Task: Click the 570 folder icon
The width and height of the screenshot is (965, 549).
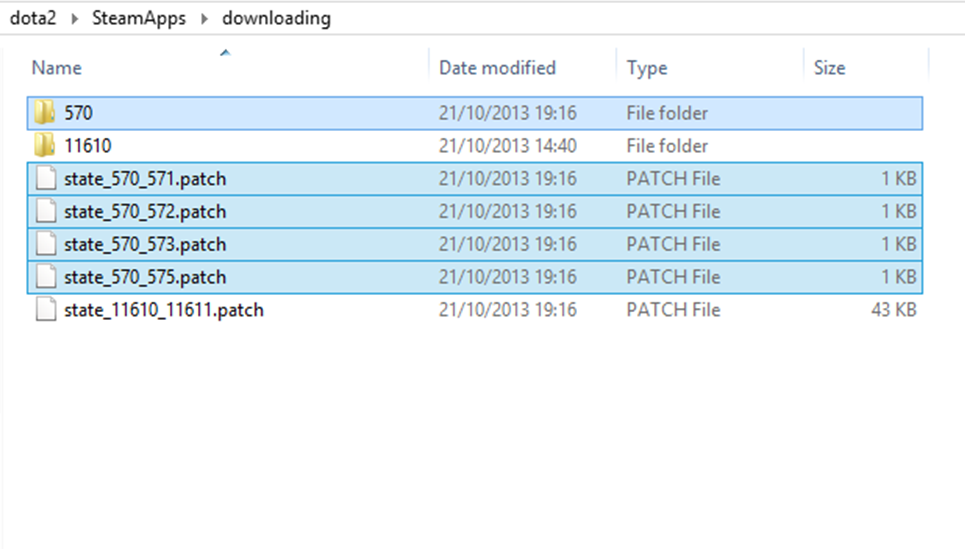Action: click(44, 113)
